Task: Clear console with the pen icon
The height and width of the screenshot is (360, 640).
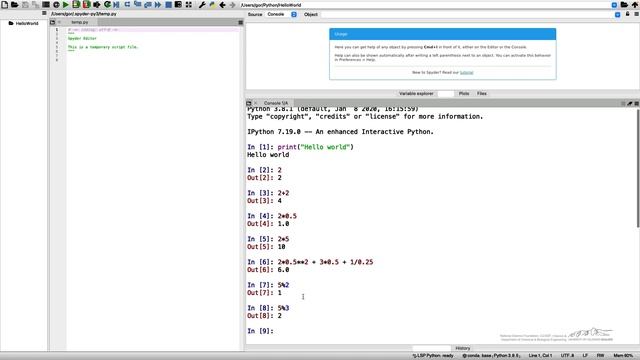Action: click(630, 104)
